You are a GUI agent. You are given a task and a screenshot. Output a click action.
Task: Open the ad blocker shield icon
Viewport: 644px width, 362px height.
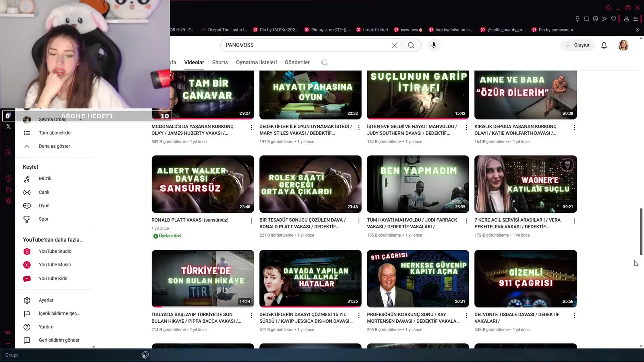coord(596,19)
